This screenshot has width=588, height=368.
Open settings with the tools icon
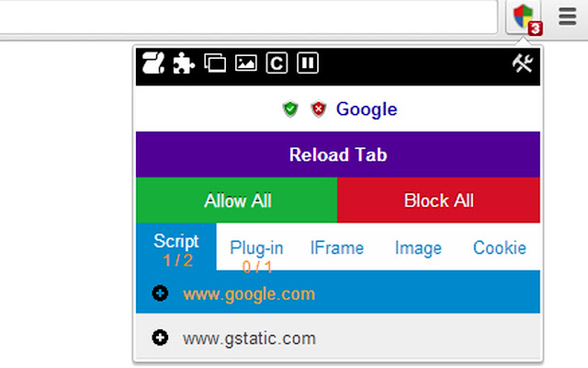pyautogui.click(x=523, y=63)
